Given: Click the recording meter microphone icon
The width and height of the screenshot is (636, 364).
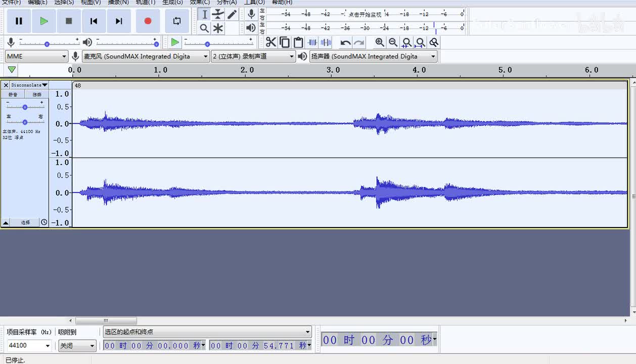Looking at the screenshot, I should 251,14.
